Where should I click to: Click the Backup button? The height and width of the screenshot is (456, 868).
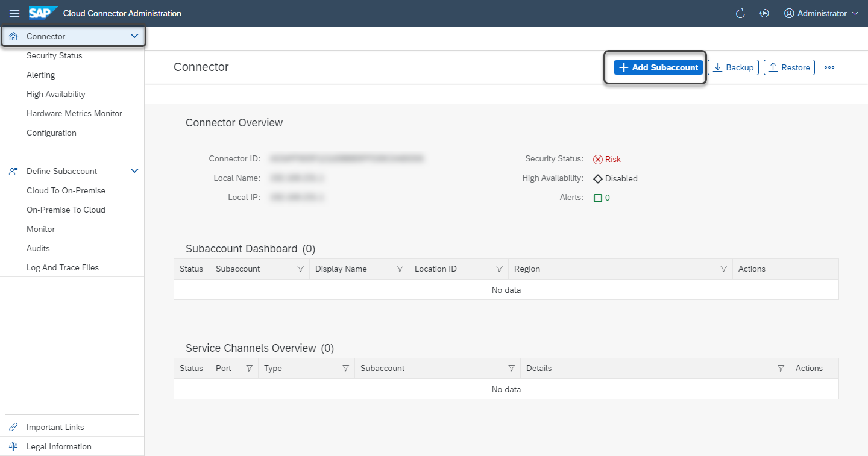click(x=733, y=67)
